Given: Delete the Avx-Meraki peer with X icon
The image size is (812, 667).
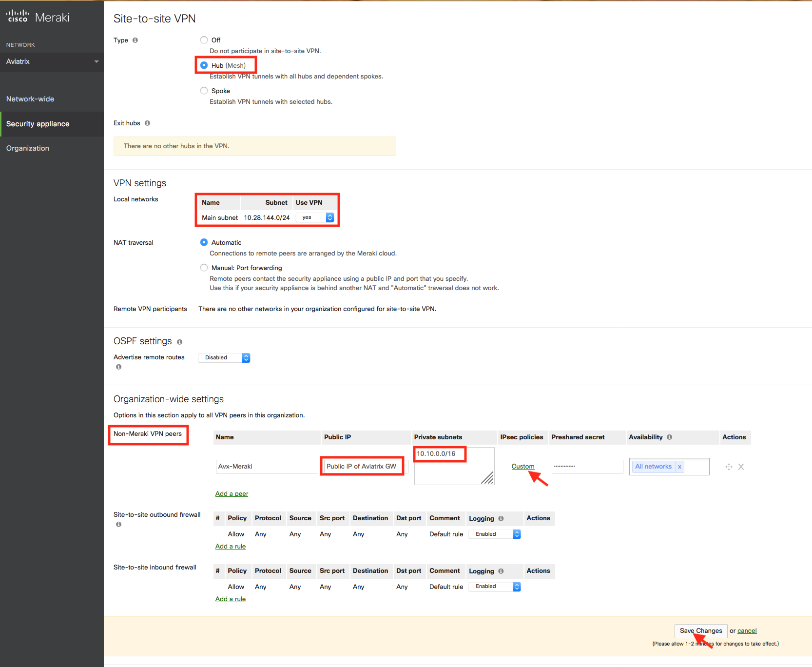Looking at the screenshot, I should pyautogui.click(x=741, y=467).
